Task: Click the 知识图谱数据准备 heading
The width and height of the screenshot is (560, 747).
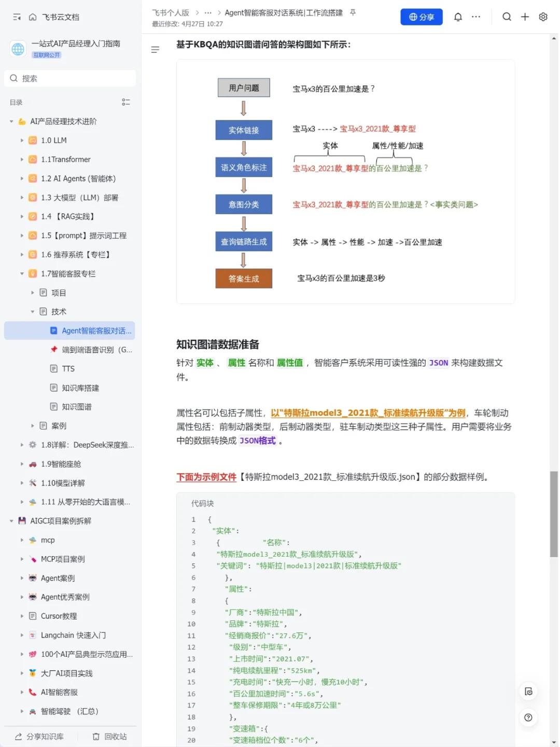Action: [x=218, y=344]
